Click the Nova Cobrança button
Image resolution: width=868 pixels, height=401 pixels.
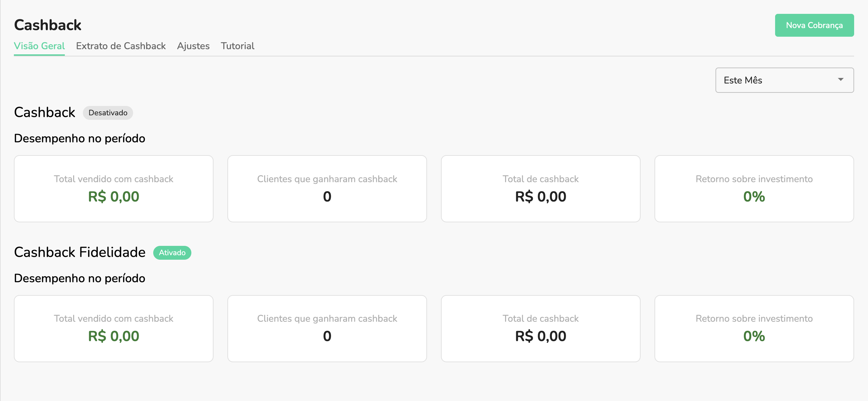point(814,25)
